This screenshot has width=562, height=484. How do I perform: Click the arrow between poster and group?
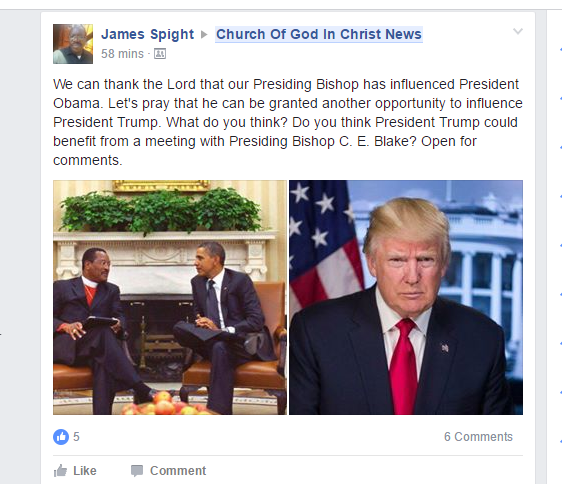204,35
